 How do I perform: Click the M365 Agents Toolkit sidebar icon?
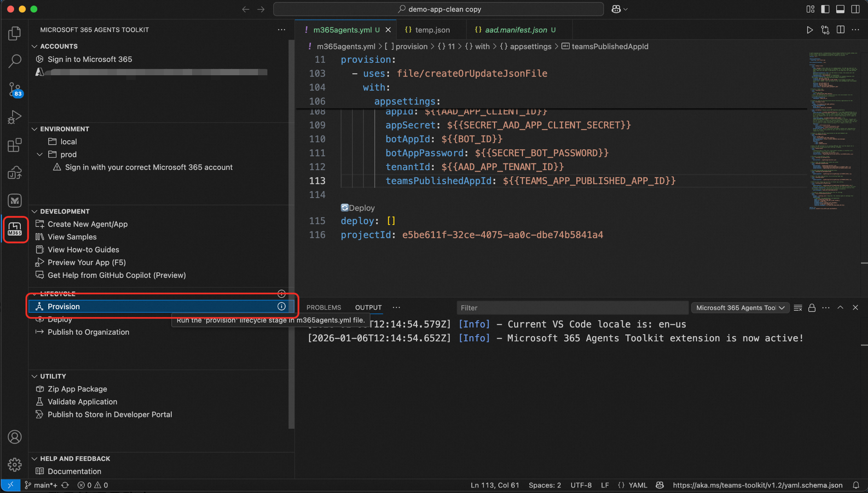[15, 229]
